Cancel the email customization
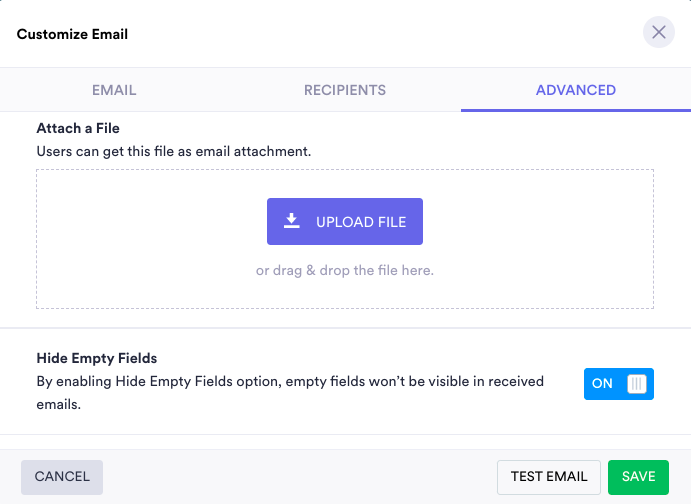The width and height of the screenshot is (691, 504). pos(62,477)
